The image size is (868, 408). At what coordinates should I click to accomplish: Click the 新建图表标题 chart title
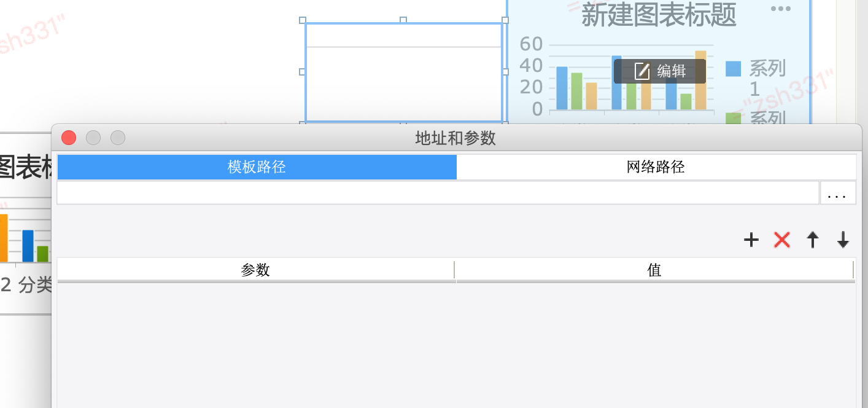click(x=659, y=15)
